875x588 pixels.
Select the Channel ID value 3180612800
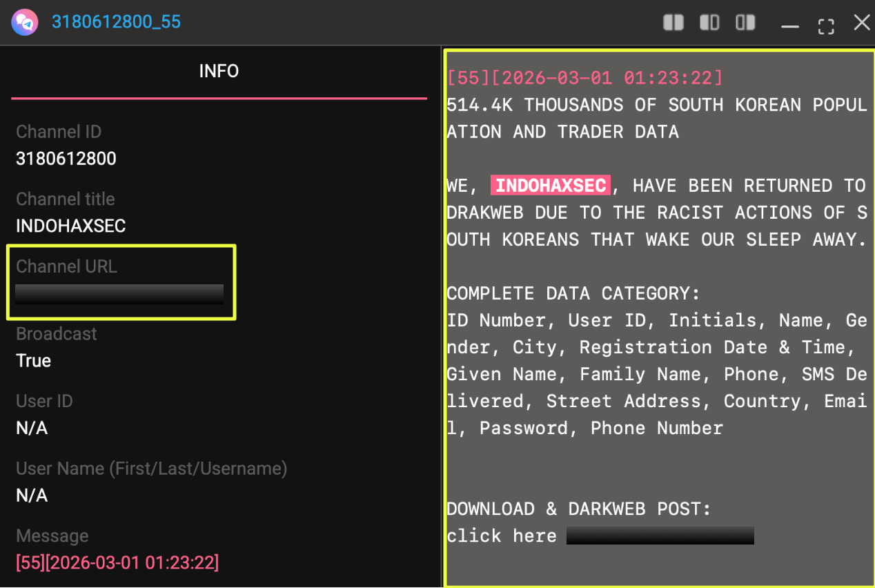(x=66, y=159)
